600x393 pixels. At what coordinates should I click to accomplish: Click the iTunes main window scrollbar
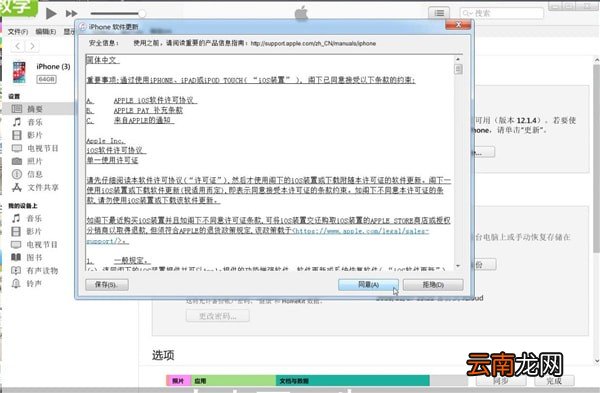click(x=596, y=159)
